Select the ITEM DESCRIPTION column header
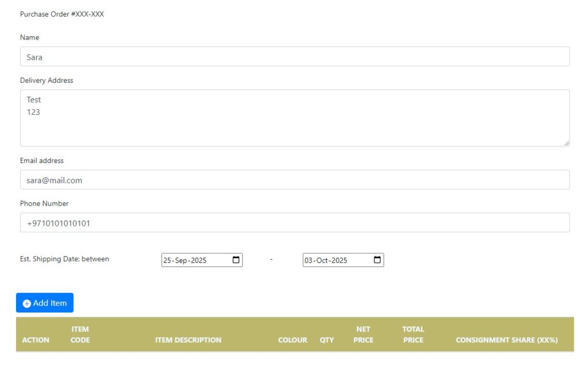588x386 pixels. 188,340
